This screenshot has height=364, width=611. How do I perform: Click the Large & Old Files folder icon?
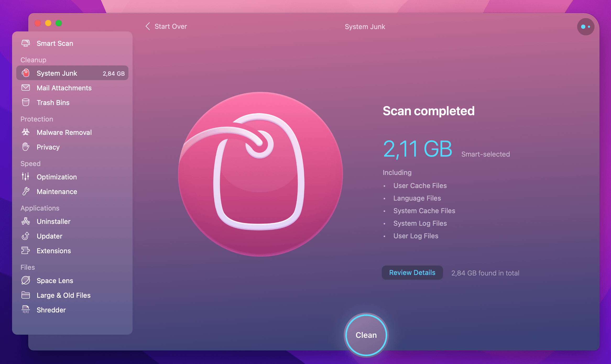(x=25, y=295)
